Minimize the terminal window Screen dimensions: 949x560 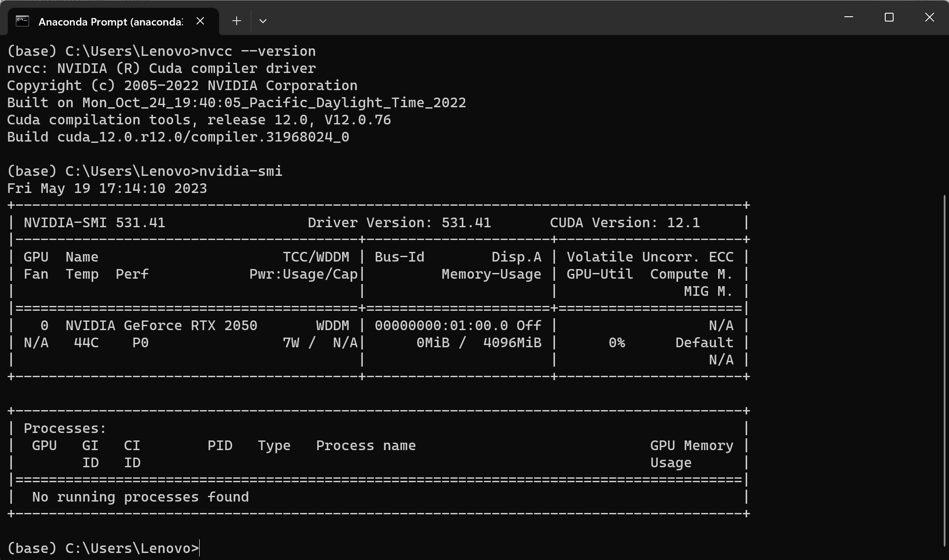click(849, 17)
